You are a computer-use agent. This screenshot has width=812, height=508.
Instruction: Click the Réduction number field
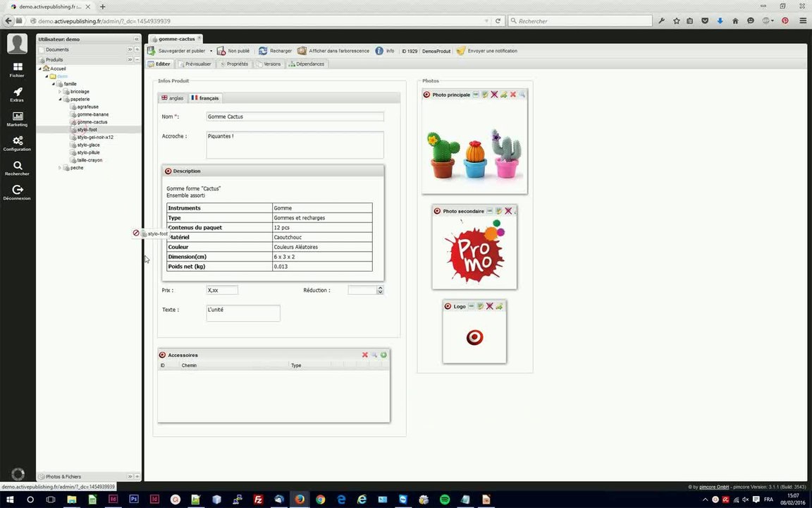coord(362,290)
